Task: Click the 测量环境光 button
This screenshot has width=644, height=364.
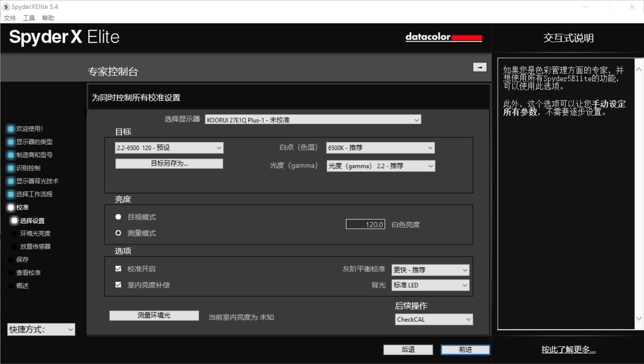Action: tap(154, 315)
